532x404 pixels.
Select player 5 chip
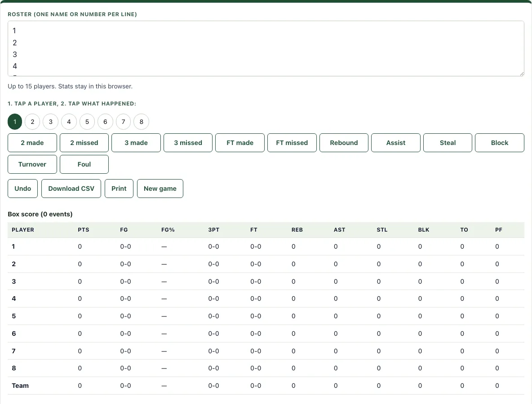(x=87, y=122)
